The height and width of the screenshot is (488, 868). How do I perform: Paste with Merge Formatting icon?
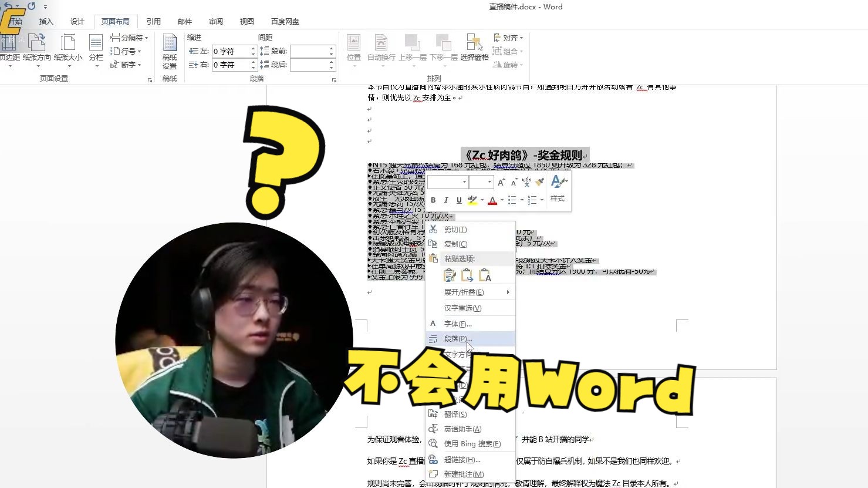point(468,275)
